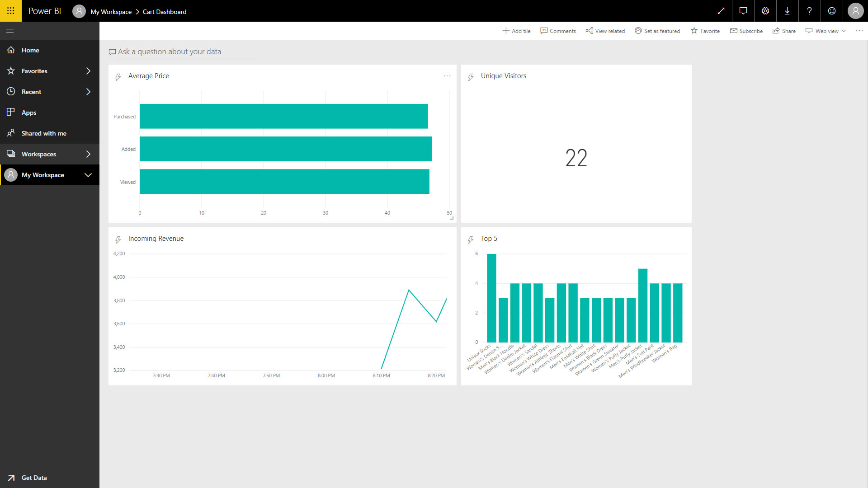Click the Shared with me people icon

[x=11, y=133]
